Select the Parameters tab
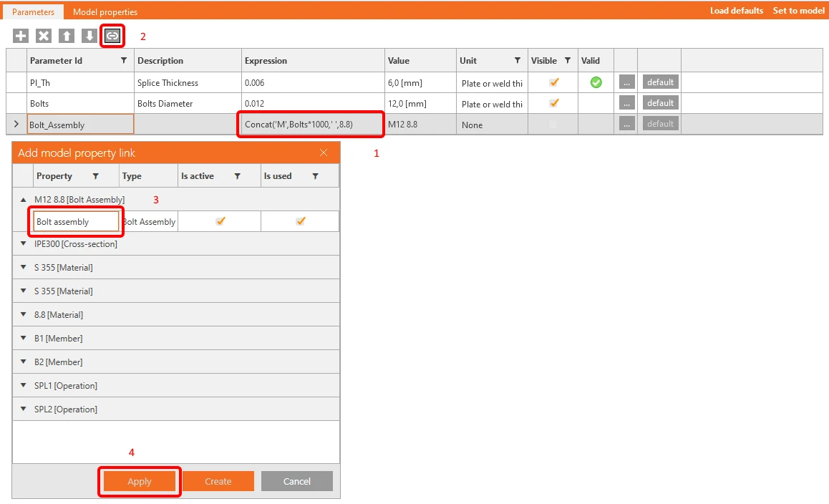 coord(34,11)
